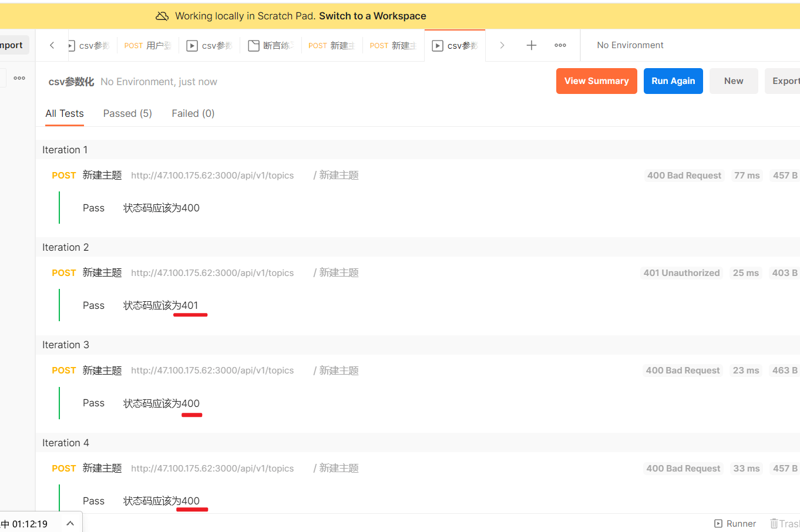Click the Export results button
Screen dimensions: 800x532
point(783,81)
